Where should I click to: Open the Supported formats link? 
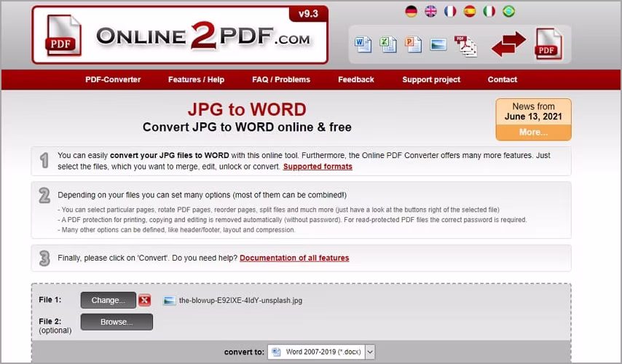pyautogui.click(x=318, y=167)
